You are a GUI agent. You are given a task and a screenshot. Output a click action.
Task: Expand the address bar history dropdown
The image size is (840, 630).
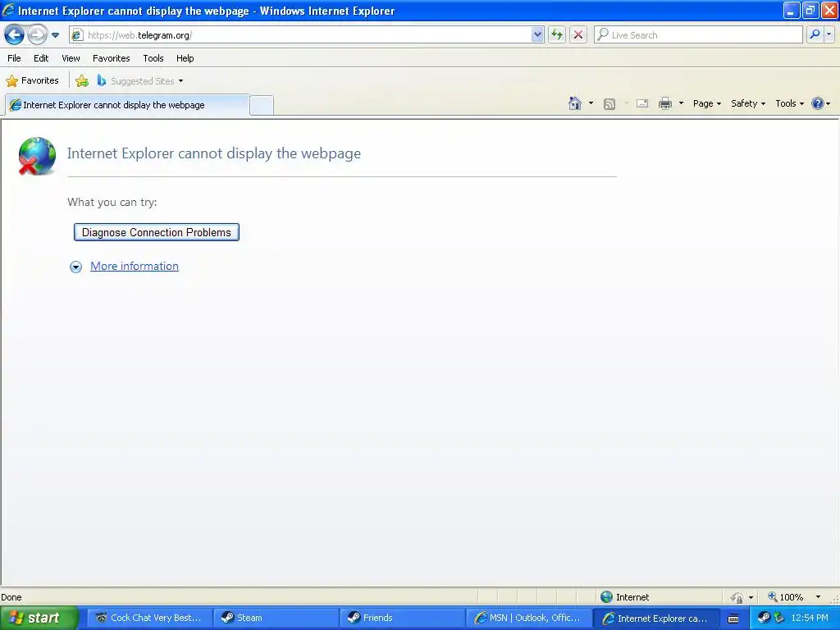tap(537, 34)
